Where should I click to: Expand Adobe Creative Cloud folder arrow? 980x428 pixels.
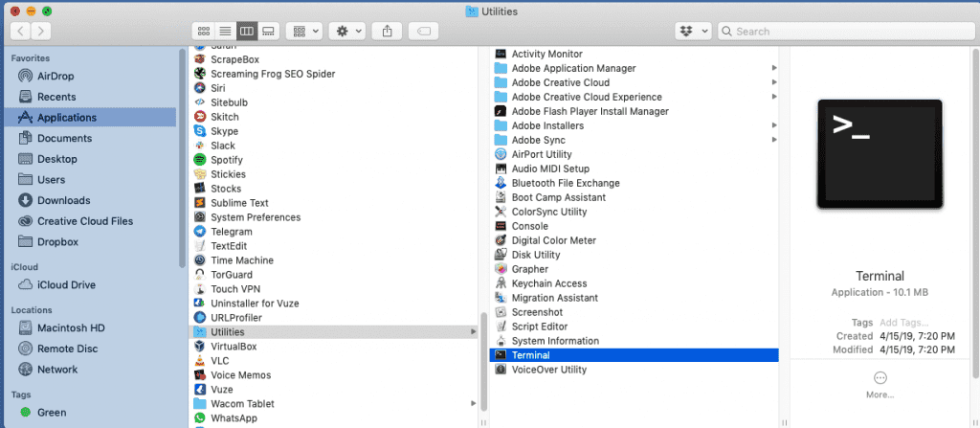click(x=774, y=82)
